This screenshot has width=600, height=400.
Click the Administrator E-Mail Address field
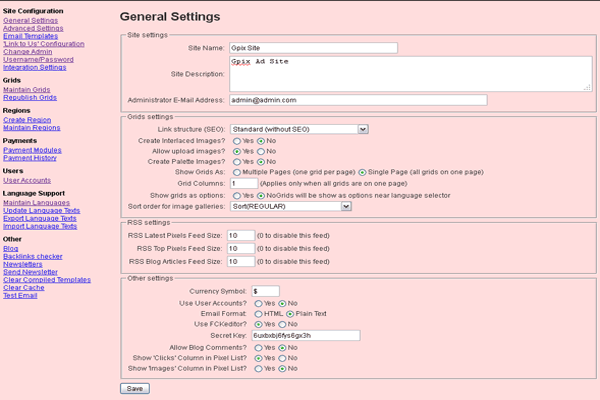(357, 100)
